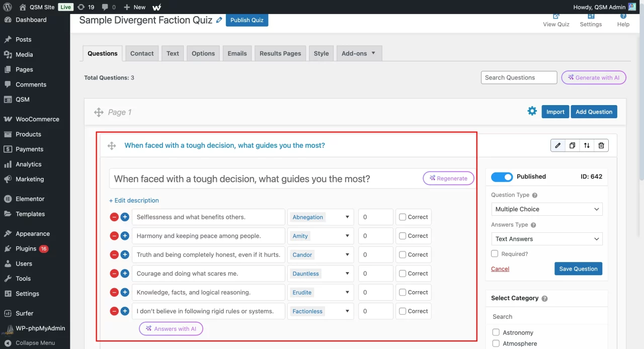Switch to the Contact tab
This screenshot has height=349, width=644.
[142, 53]
